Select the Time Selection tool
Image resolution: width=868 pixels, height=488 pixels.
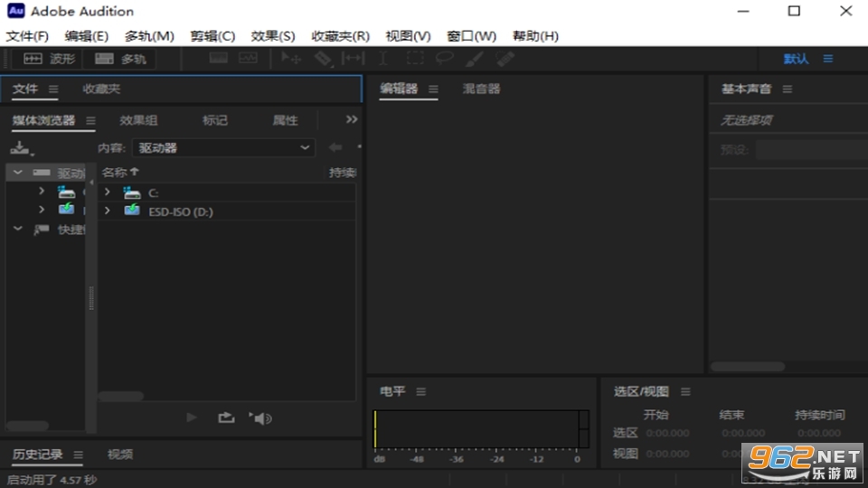[x=382, y=58]
